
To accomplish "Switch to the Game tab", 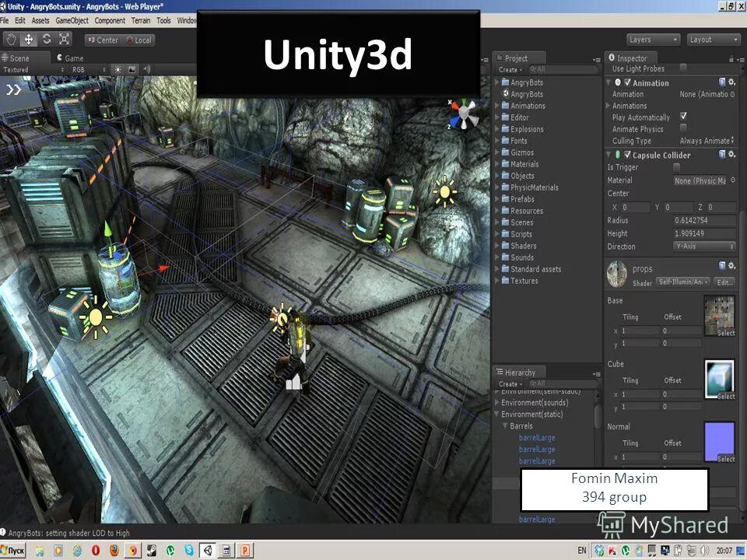I will coord(70,58).
